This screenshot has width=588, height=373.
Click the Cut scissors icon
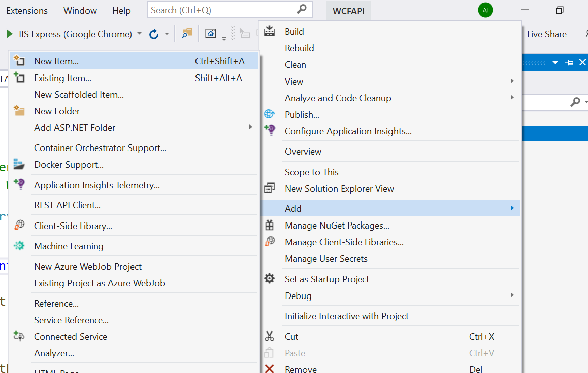point(269,336)
